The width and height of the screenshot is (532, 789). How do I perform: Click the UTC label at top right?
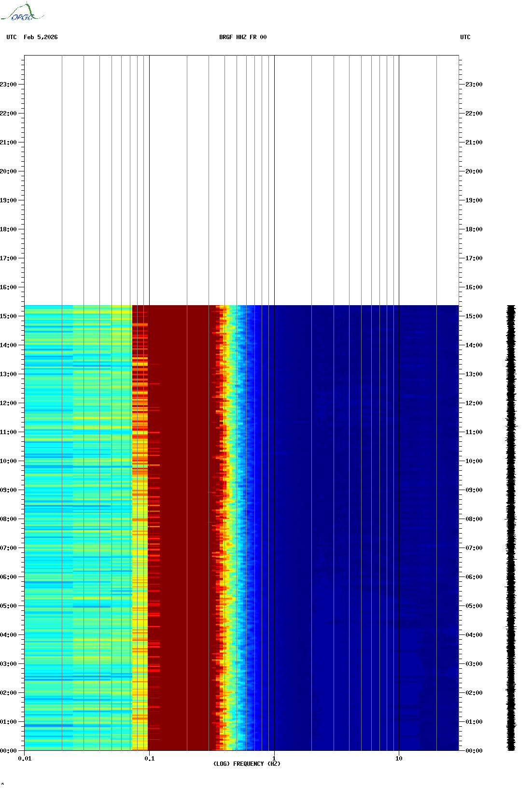click(x=465, y=37)
